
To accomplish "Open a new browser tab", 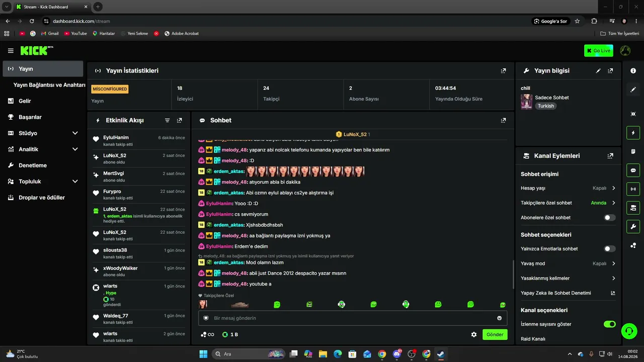I will [98, 7].
